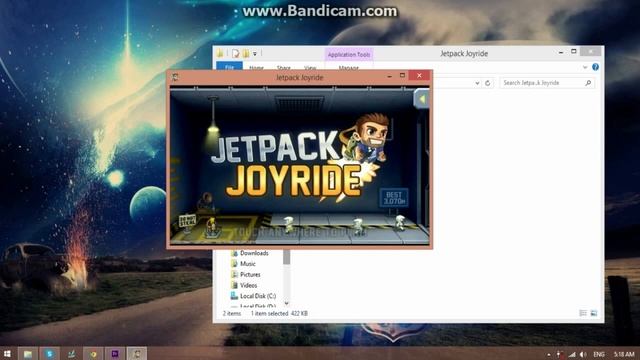The image size is (640, 360).
Task: Click the BEST 3,070m score sign
Action: (x=394, y=198)
